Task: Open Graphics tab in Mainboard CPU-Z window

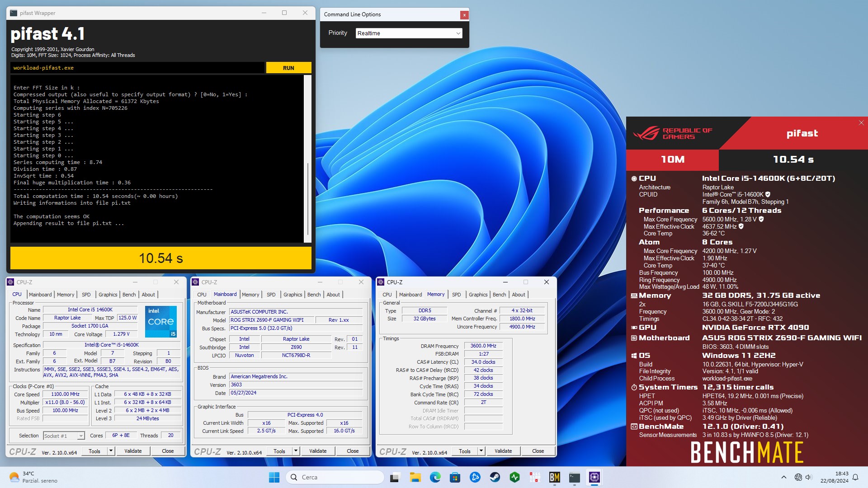Action: (293, 295)
